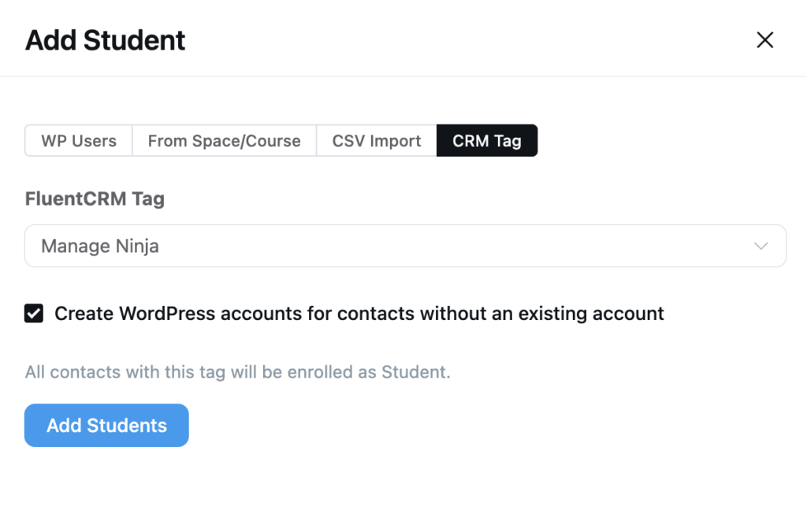
Task: Toggle the WordPress account creation checkbox
Action: pyautogui.click(x=33, y=313)
